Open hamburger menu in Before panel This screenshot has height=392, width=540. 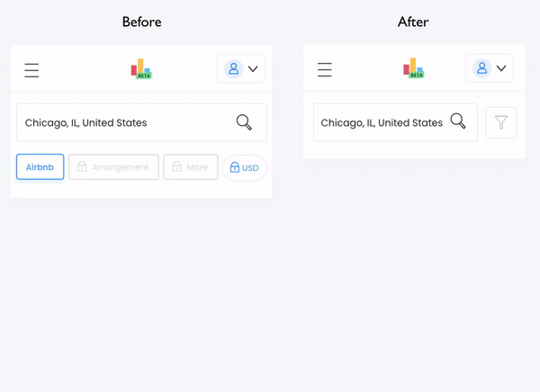pyautogui.click(x=31, y=70)
